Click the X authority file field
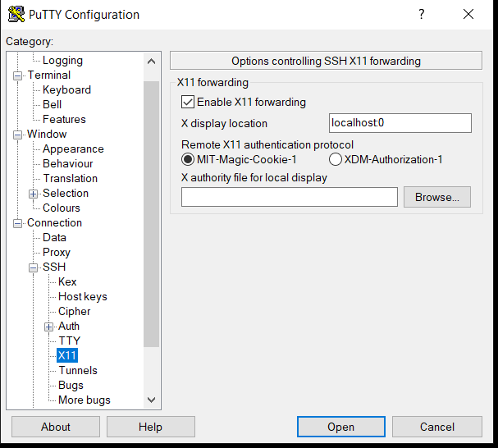498x448 pixels. tap(290, 197)
